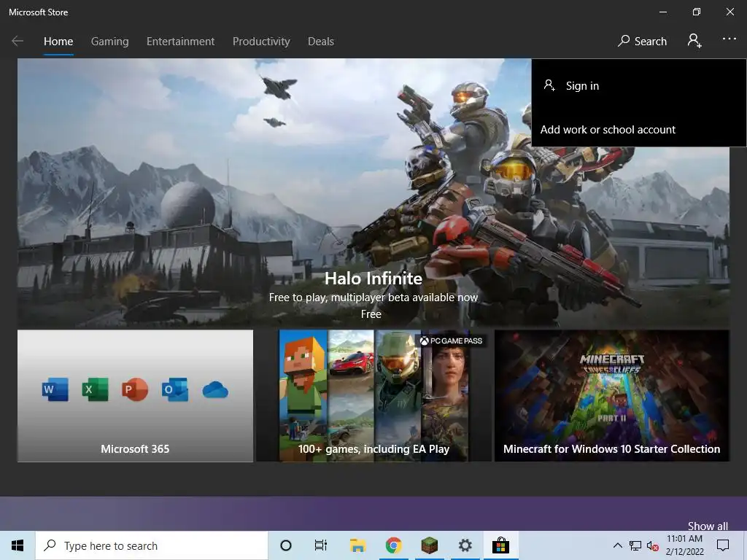The height and width of the screenshot is (560, 747).
Task: Click the Outlook icon in Microsoft 365 tile
Action: point(175,389)
